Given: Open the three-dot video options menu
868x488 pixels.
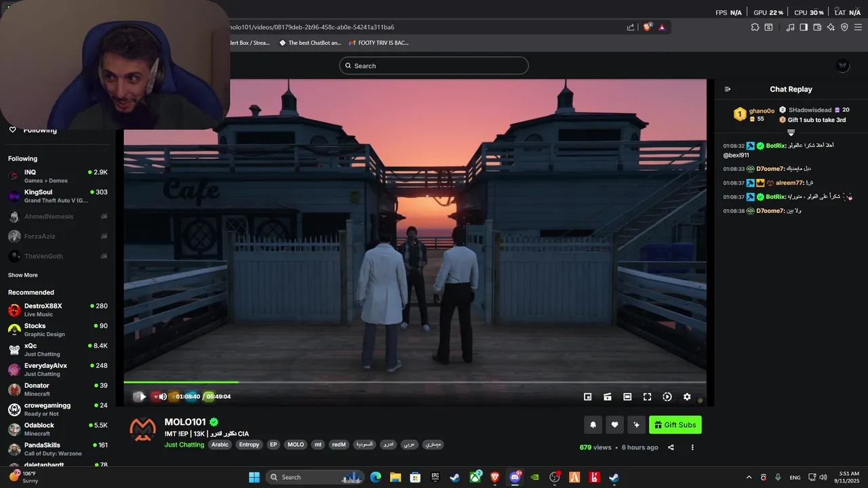Looking at the screenshot, I should 692,447.
